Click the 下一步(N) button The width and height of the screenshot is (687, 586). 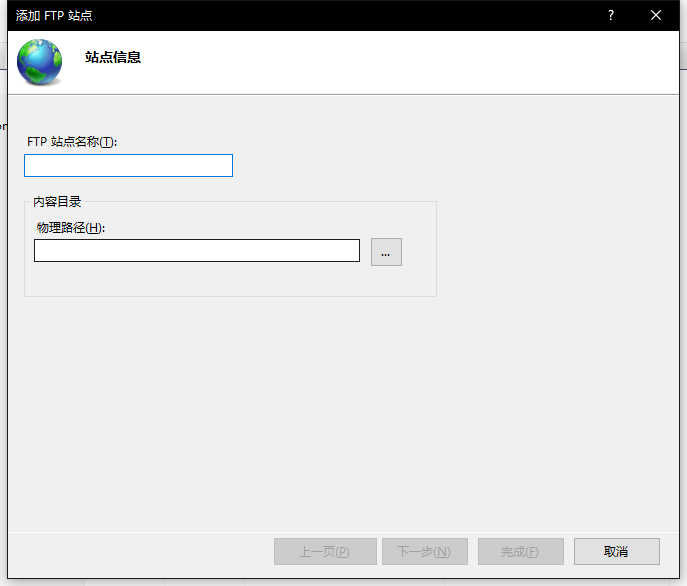[x=425, y=551]
